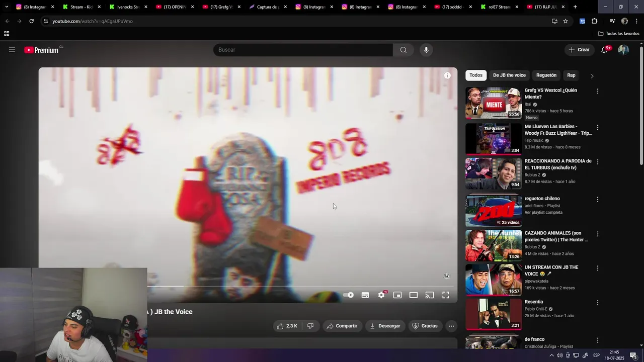The height and width of the screenshot is (362, 644).
Task: Open browser extensions puzzle icon
Action: [595, 21]
